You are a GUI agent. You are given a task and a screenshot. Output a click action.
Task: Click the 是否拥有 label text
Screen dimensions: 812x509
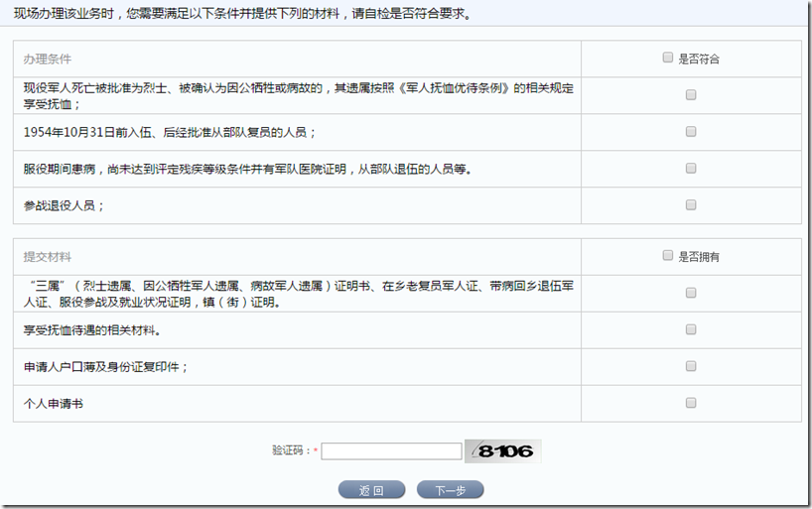[699, 257]
